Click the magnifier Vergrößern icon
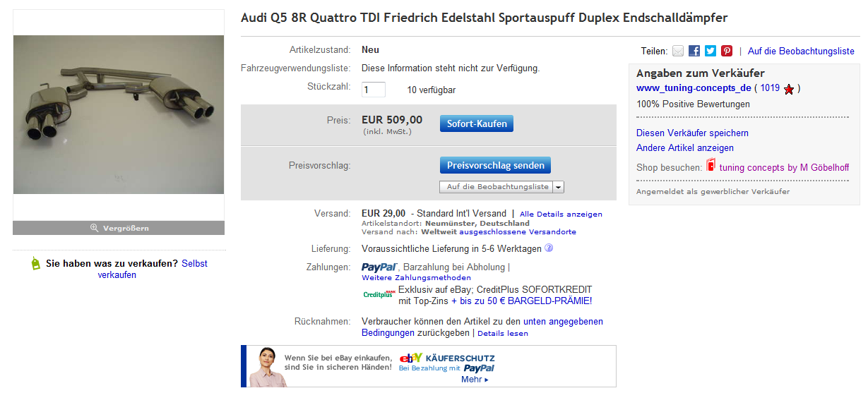 94,228
